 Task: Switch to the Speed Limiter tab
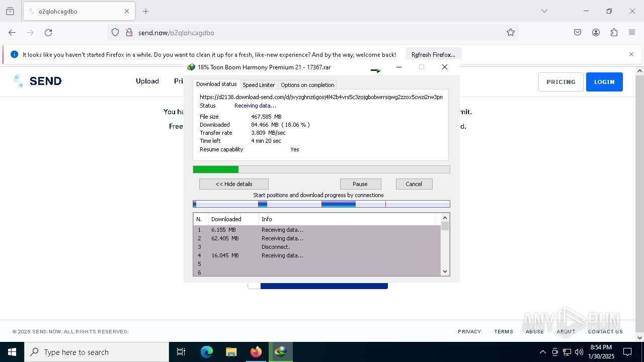click(259, 85)
